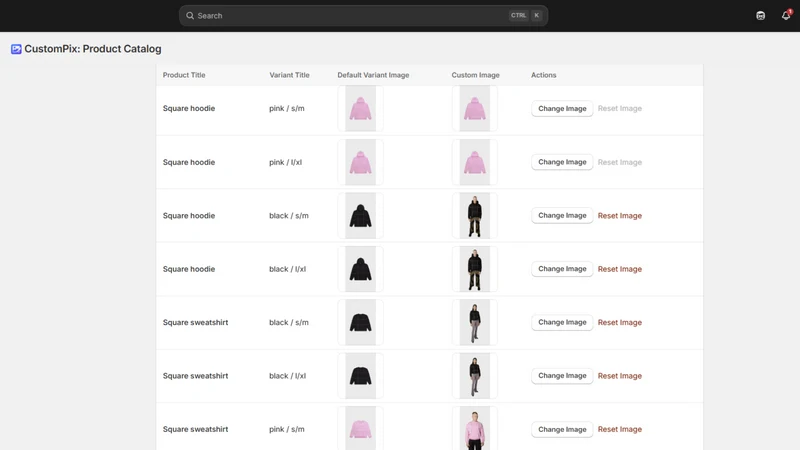This screenshot has width=800, height=450.
Task: Open custom model image of hoodie black / l/xl
Action: (474, 269)
